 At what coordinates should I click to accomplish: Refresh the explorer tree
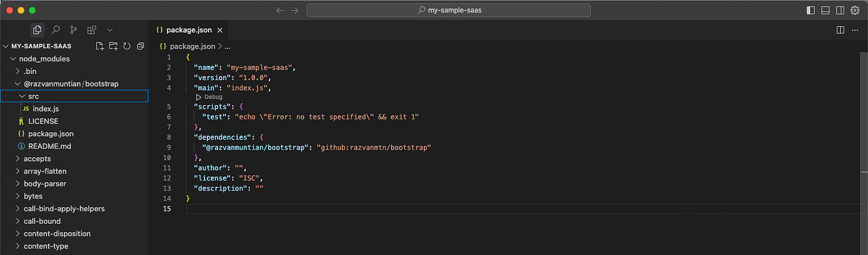point(126,46)
